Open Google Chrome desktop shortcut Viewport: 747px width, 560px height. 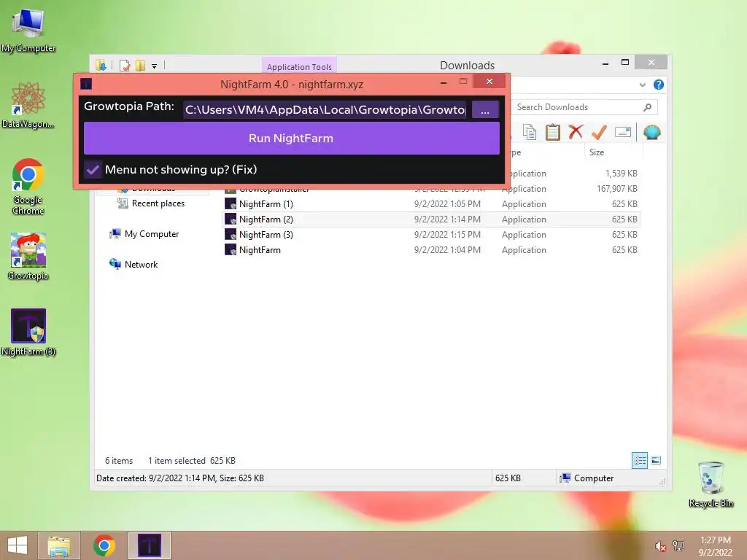(x=28, y=187)
